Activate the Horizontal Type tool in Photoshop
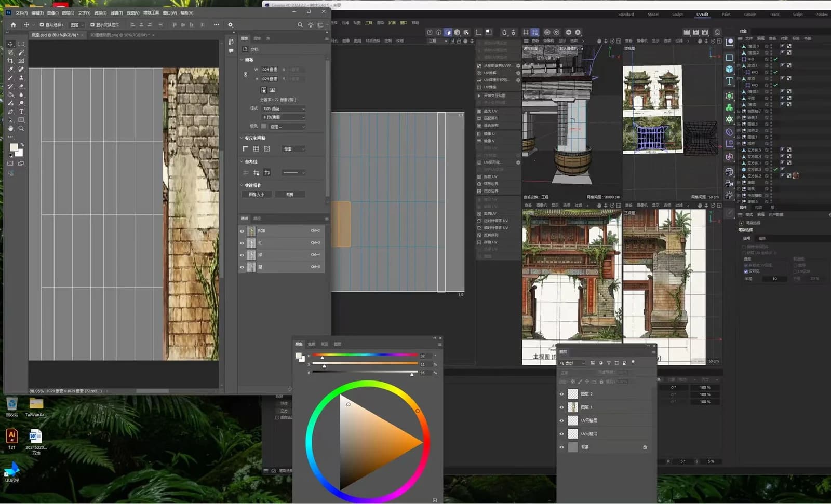Image resolution: width=831 pixels, height=504 pixels. (x=21, y=112)
